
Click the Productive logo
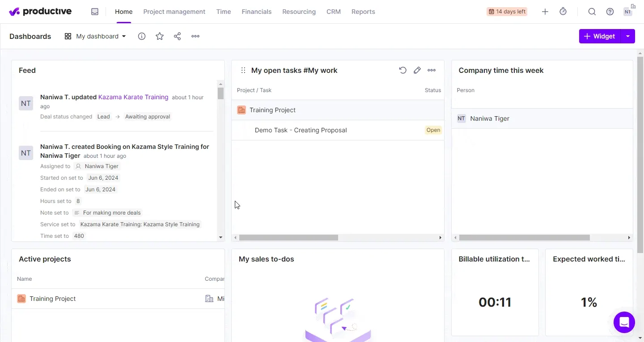40,12
